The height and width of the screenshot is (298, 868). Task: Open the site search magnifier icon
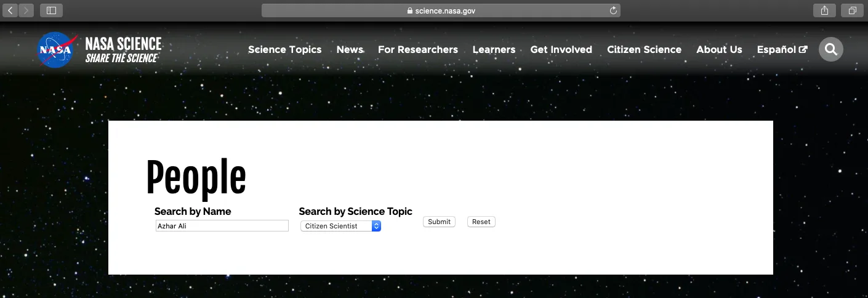coord(830,50)
